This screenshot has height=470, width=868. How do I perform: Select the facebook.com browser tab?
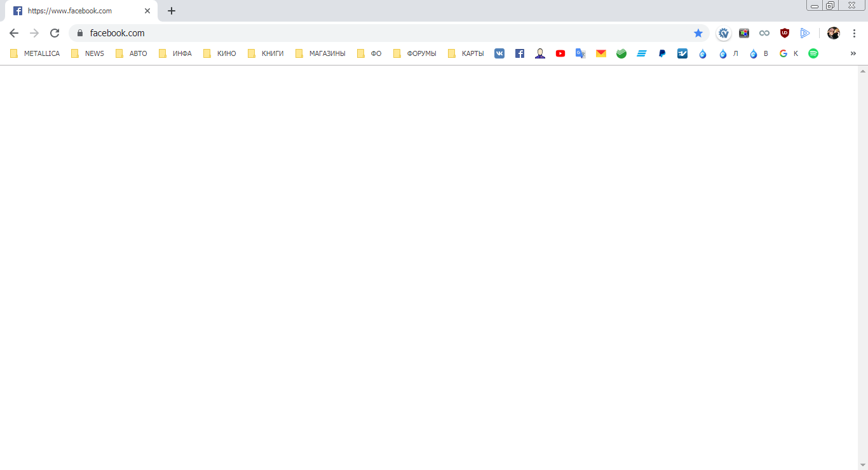click(81, 11)
